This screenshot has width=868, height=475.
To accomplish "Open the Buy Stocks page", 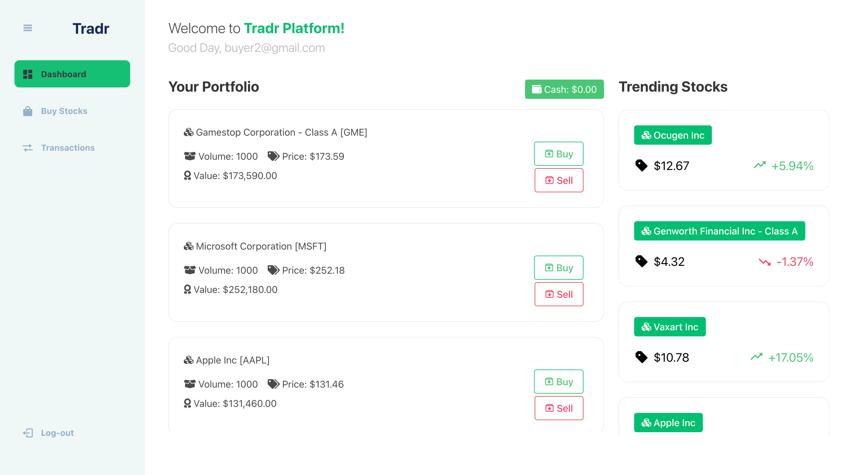I will [64, 111].
